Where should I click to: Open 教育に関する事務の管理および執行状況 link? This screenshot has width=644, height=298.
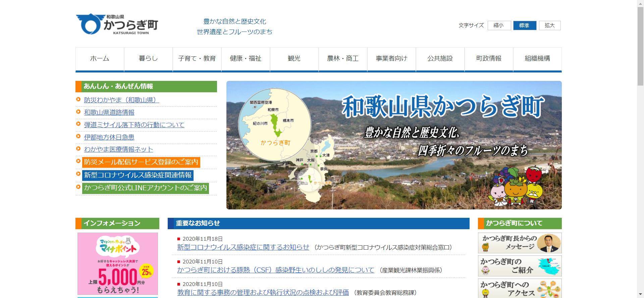pos(263,293)
